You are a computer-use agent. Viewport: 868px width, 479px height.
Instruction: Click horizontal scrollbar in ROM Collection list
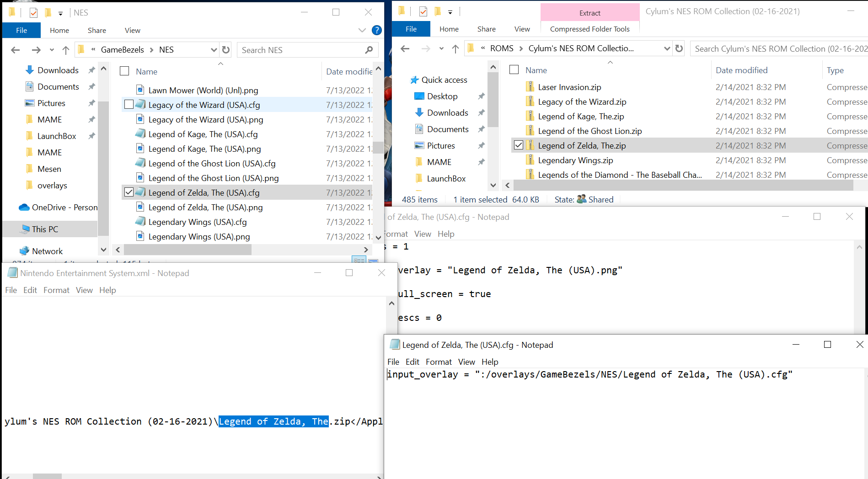[x=683, y=185]
